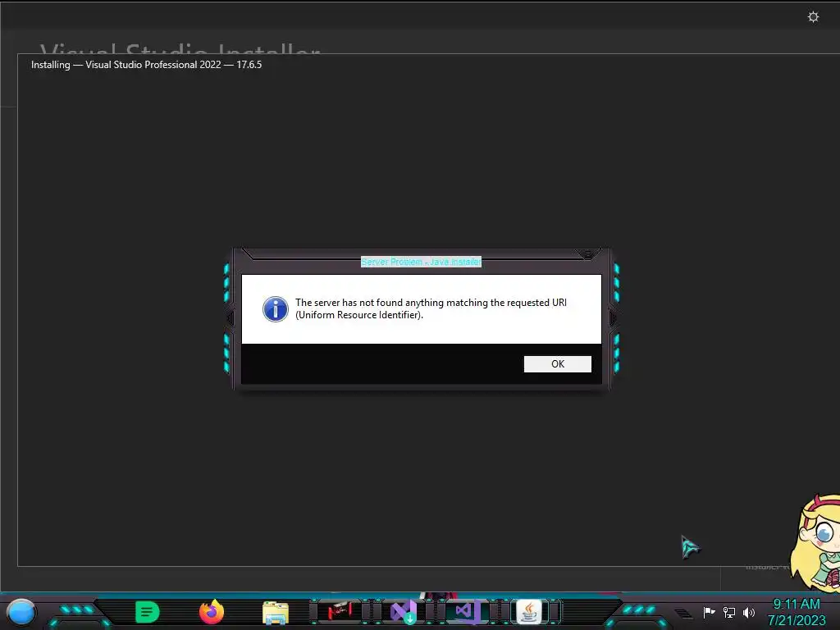This screenshot has height=630, width=840.
Task: Close the Java Installer dialog via its corner button
Action: 587,254
